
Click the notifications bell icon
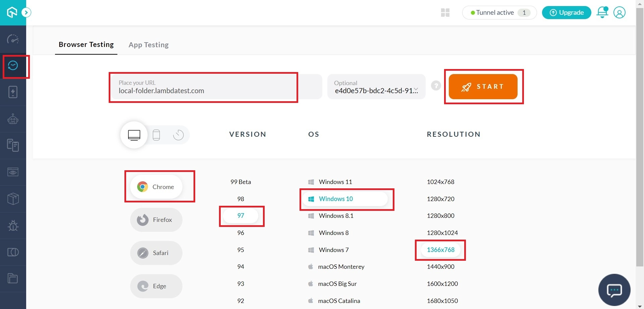point(602,12)
